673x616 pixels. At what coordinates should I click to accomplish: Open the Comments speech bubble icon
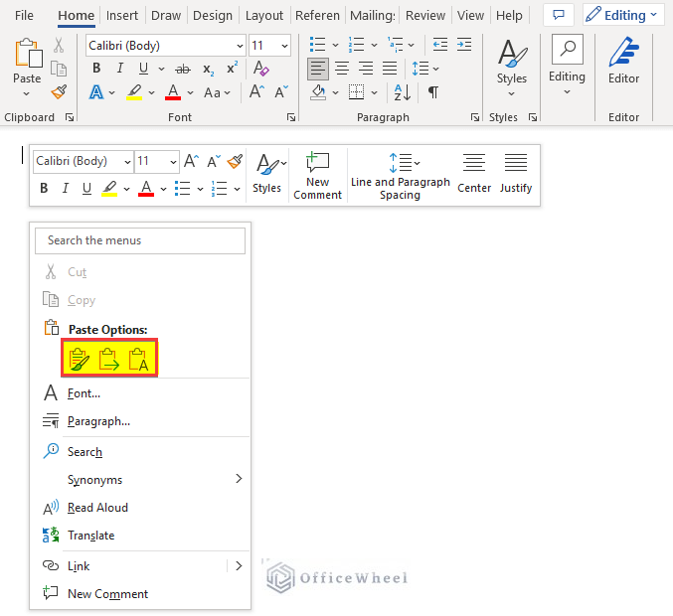[559, 15]
